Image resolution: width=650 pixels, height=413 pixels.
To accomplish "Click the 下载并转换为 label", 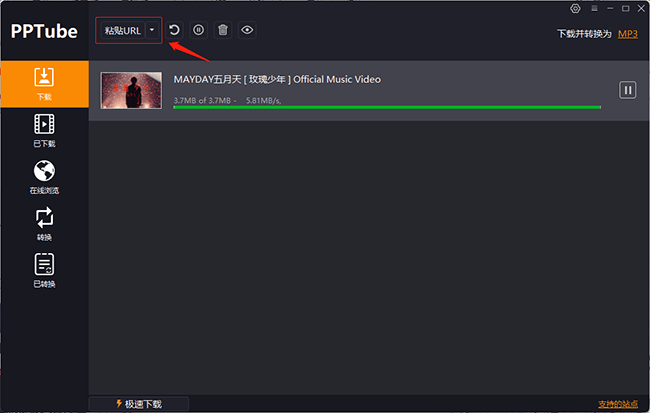I will (584, 34).
